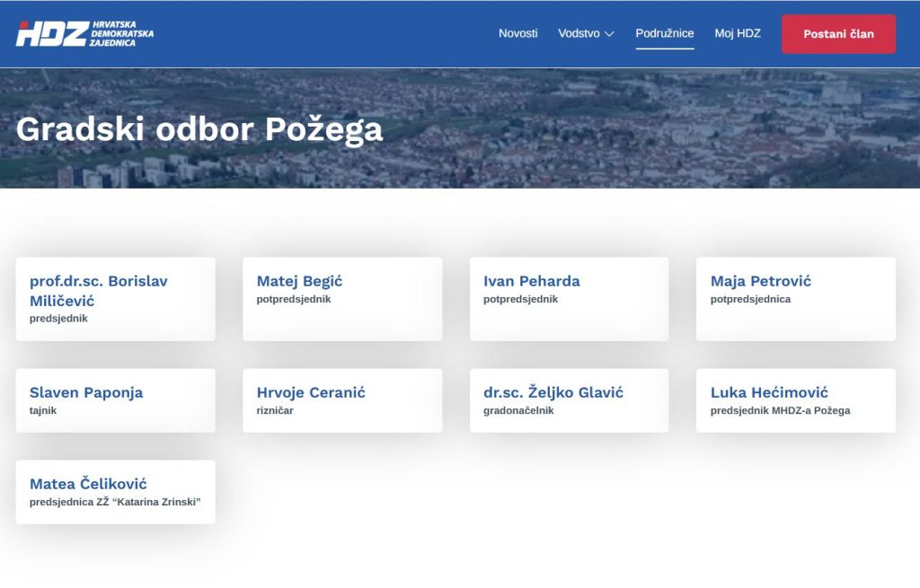This screenshot has width=920, height=588.
Task: Click the chevron next to Vodstvo
Action: coord(610,34)
